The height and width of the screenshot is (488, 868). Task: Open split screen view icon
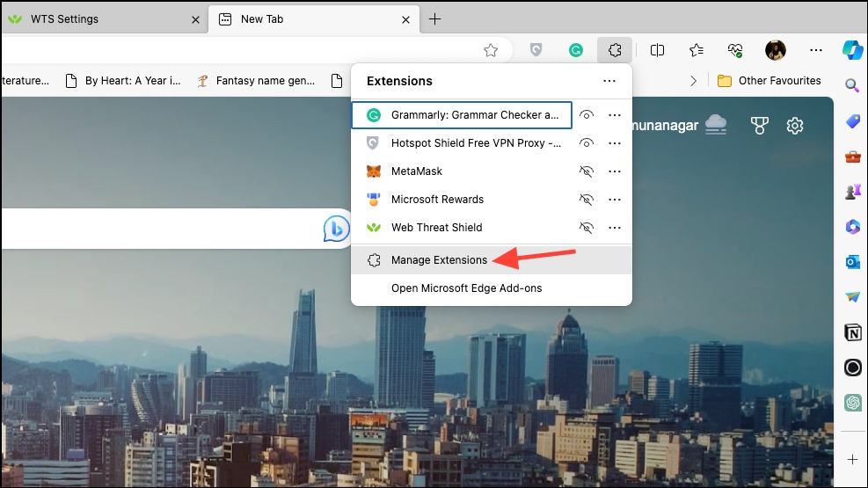(x=657, y=50)
